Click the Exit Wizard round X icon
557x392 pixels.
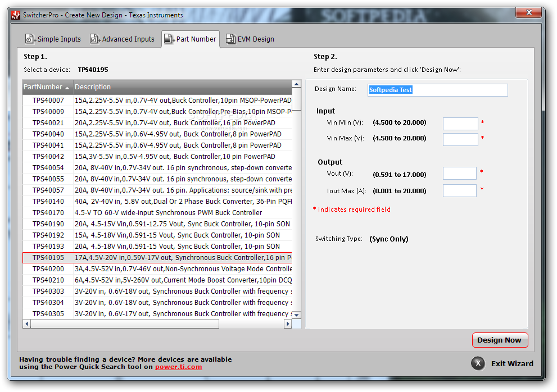pyautogui.click(x=478, y=363)
